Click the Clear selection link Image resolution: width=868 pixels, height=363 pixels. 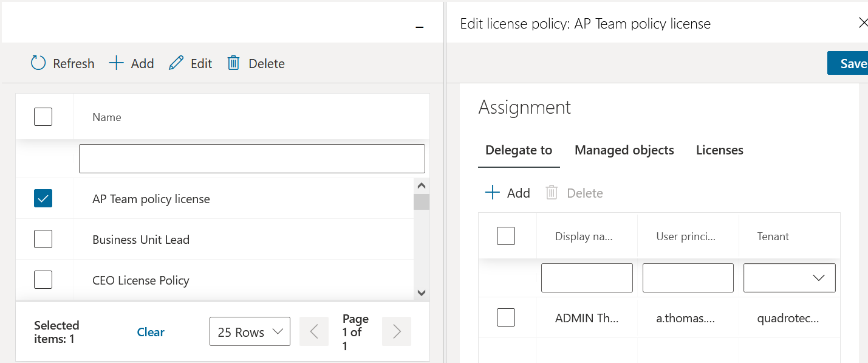coord(151,332)
